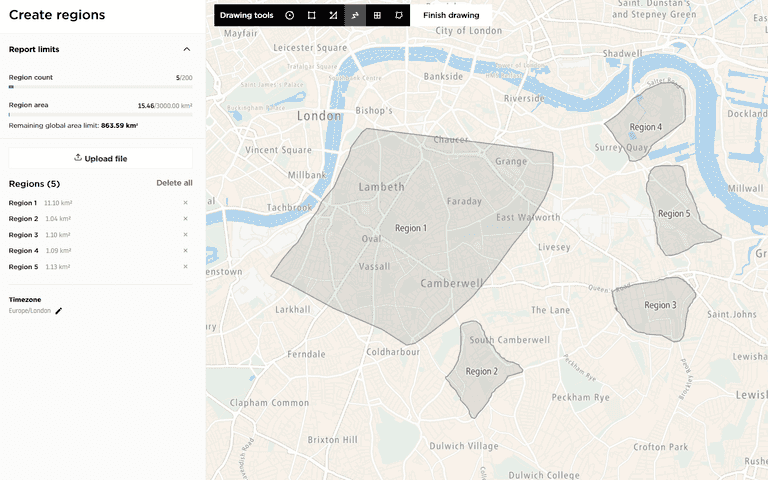768x480 pixels.
Task: Remove Region 1 from the list
Action: coord(185,203)
